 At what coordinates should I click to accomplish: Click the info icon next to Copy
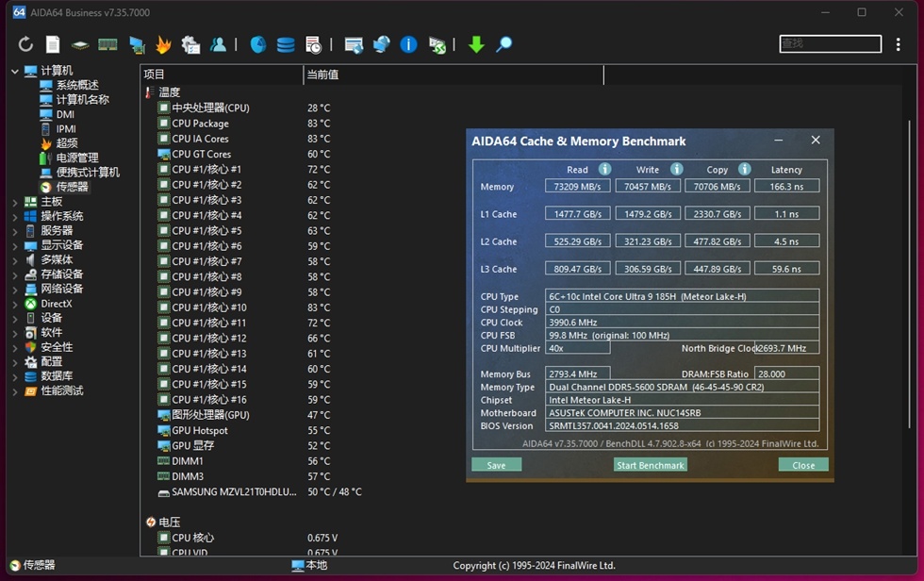click(x=745, y=169)
